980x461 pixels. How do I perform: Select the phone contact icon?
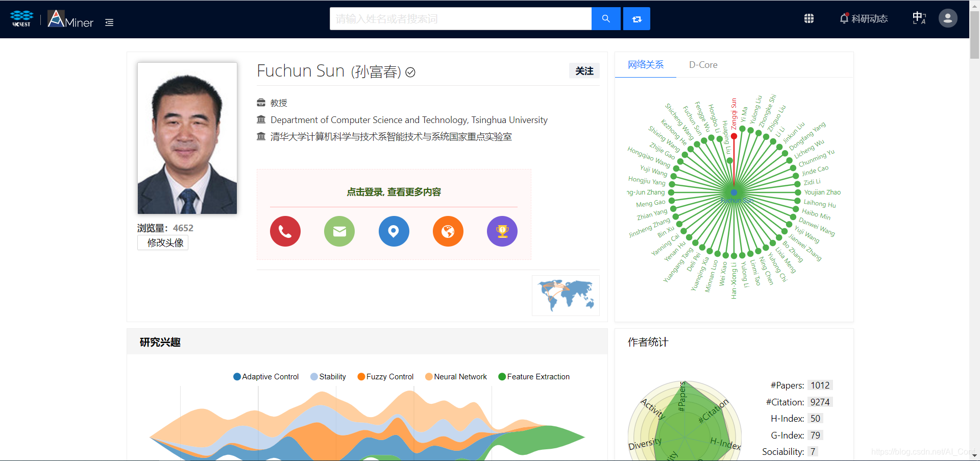click(x=285, y=231)
